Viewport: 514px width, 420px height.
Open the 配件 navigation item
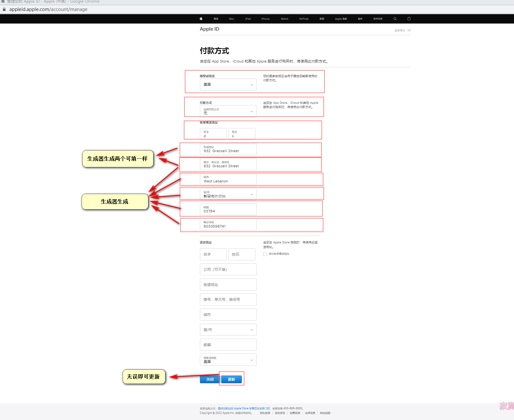pos(360,19)
